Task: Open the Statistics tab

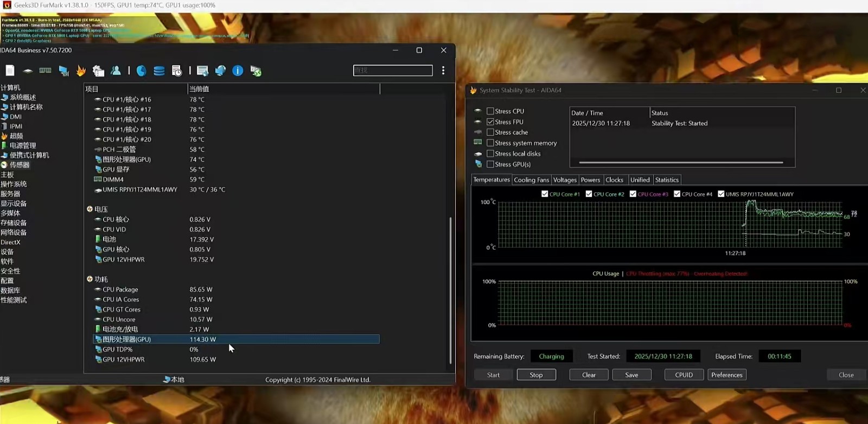Action: coord(667,180)
